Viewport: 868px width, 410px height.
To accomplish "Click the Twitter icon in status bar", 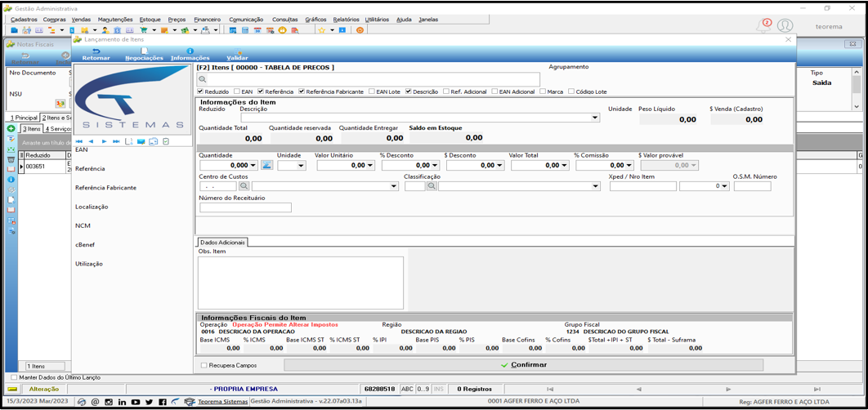I will 150,403.
